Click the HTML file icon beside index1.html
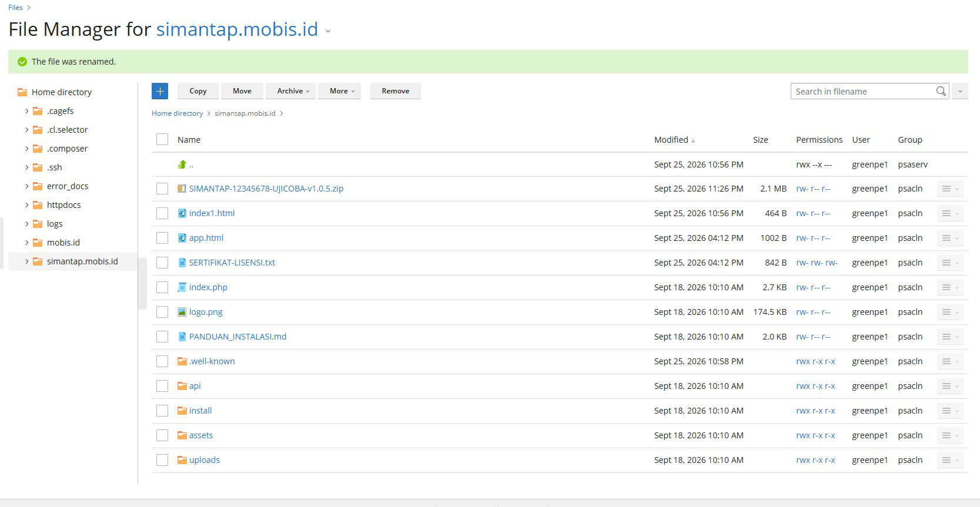This screenshot has height=507, width=980. [182, 213]
